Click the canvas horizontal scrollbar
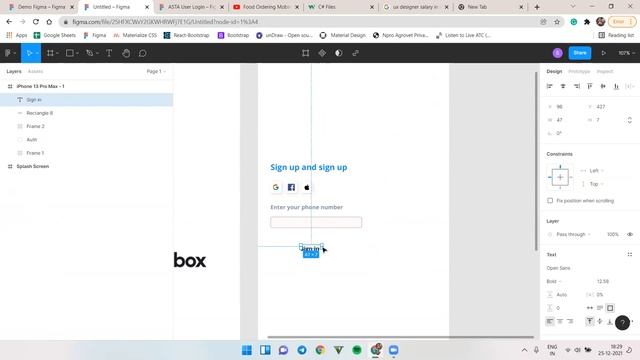The image size is (640, 360). 400,337
